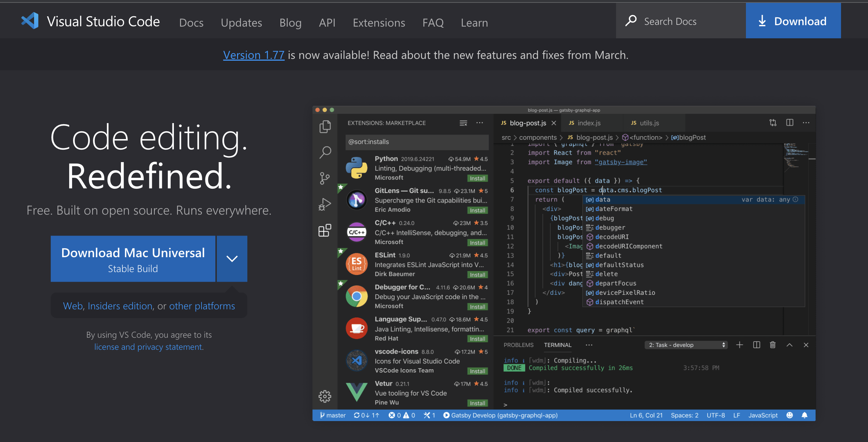The image size is (868, 442).
Task: Click Install for the Python extension
Action: [477, 178]
